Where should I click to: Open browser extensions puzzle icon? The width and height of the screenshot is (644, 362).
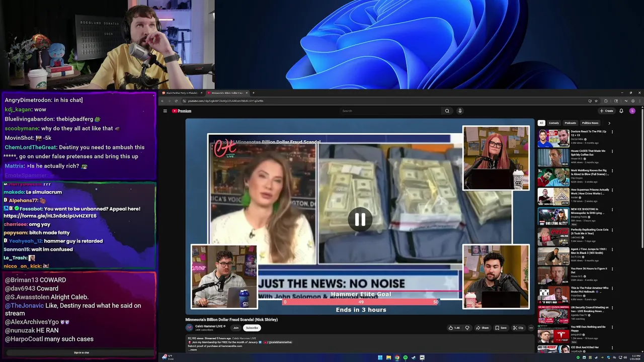pos(606,101)
